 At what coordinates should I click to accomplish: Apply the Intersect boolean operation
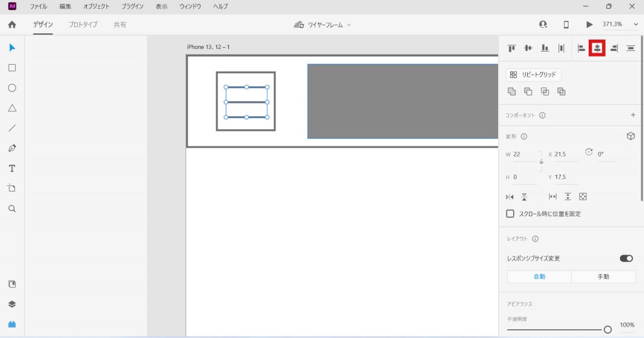click(545, 92)
